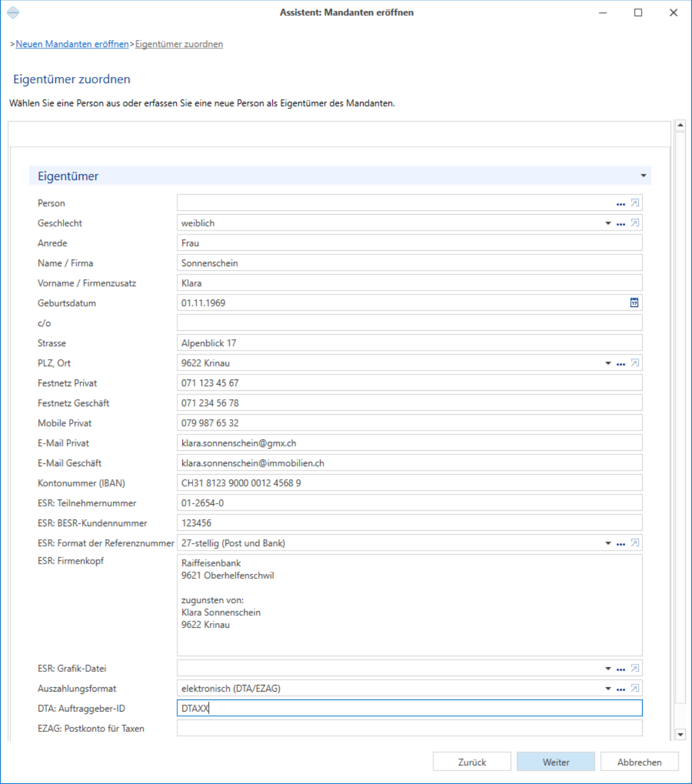Click the DTA: Auftraggeber-ID field
Image resolution: width=692 pixels, height=784 pixels.
click(410, 708)
